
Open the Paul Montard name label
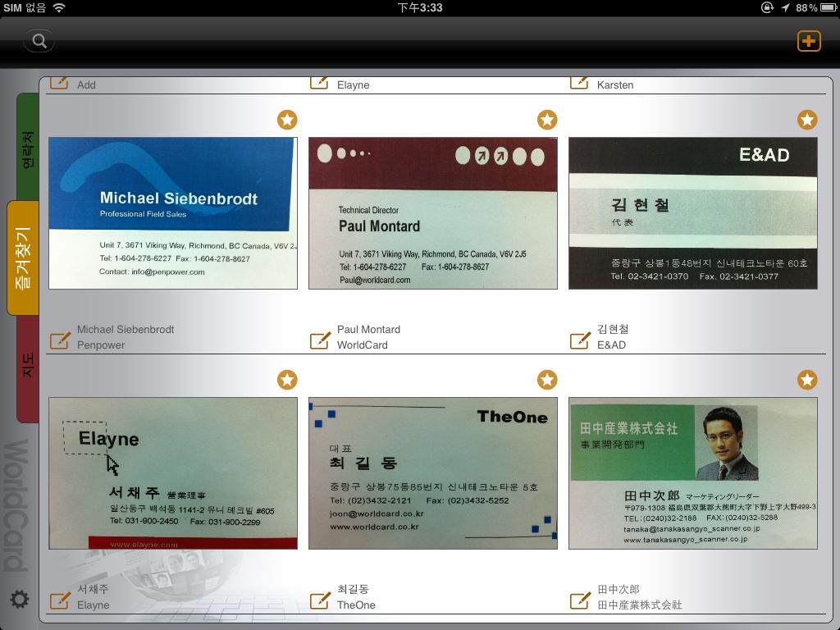click(368, 330)
